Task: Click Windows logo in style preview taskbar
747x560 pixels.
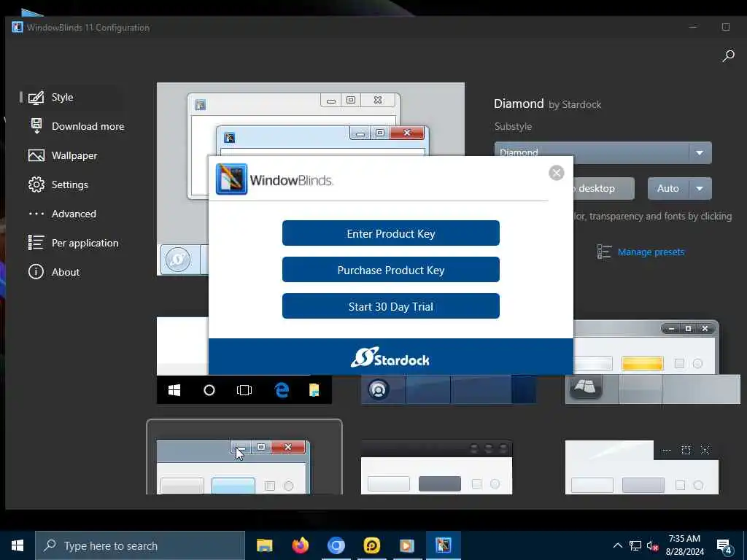Action: (x=174, y=391)
